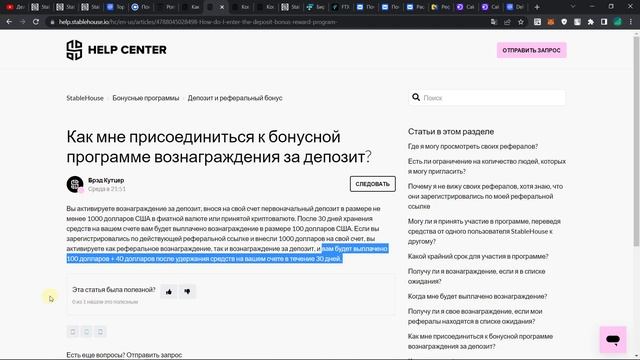Viewport: 640px width, 360px height.
Task: Toggle the browser side panel icon
Action: pos(604,22)
